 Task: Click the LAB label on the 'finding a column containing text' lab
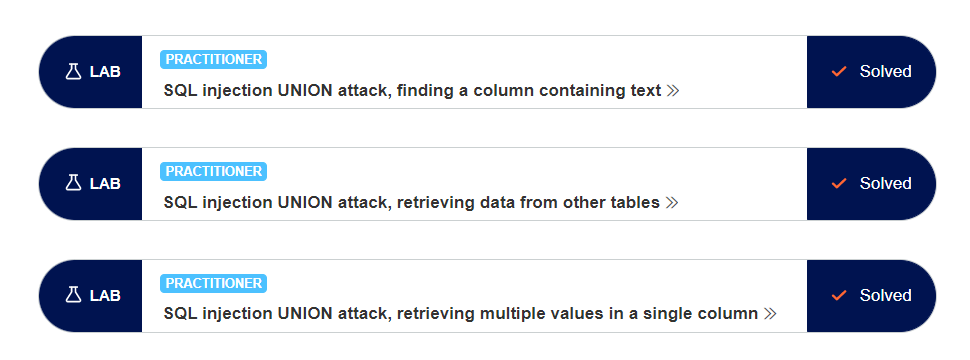coord(105,72)
